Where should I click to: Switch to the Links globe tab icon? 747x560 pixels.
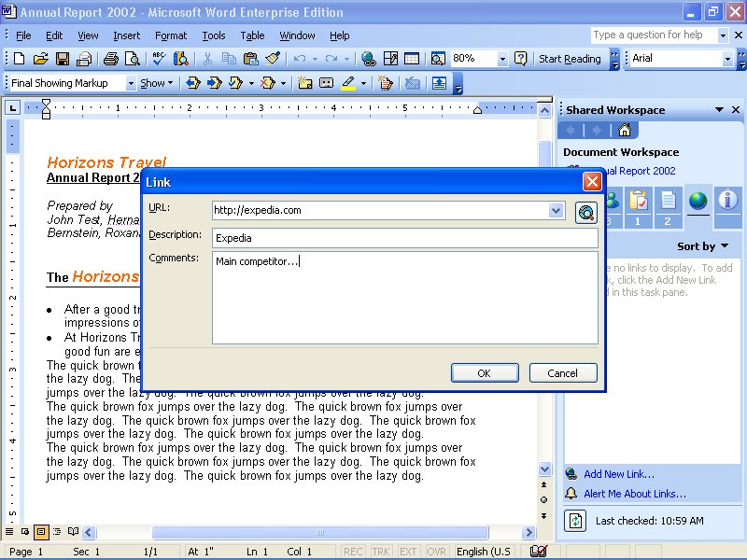coord(698,201)
